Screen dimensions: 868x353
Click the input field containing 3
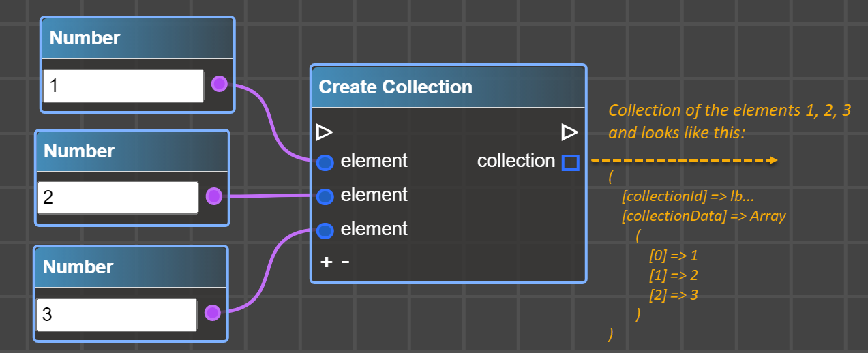(x=117, y=314)
